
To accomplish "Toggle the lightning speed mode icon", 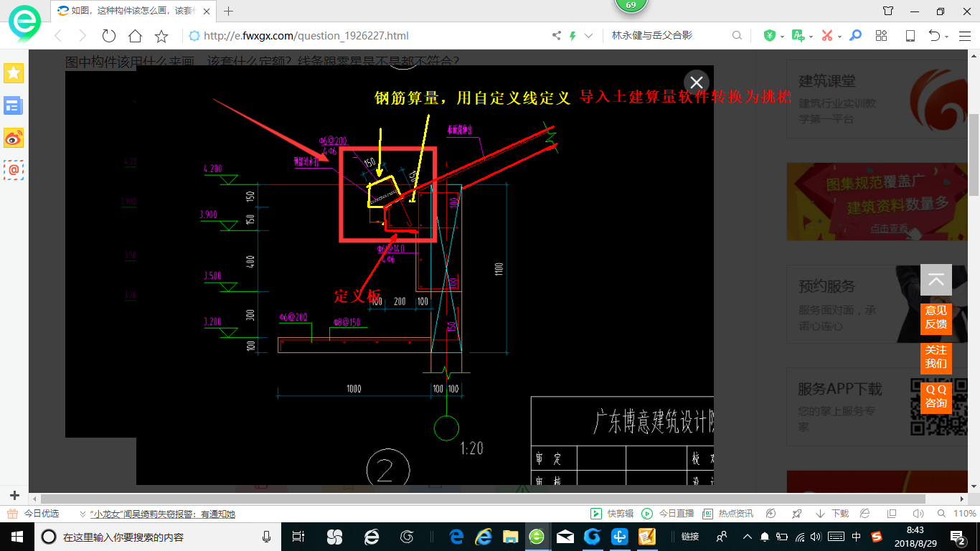I will point(573,36).
